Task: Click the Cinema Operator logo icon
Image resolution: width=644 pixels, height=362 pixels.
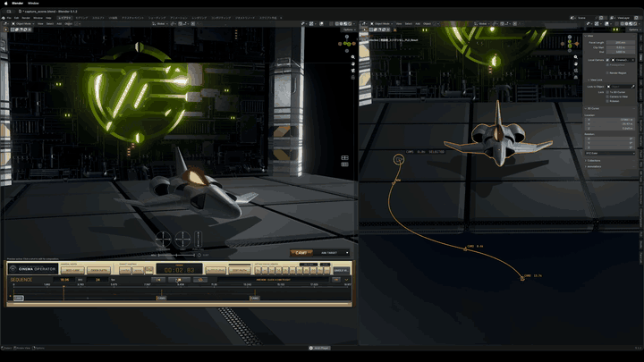Action: click(x=13, y=269)
